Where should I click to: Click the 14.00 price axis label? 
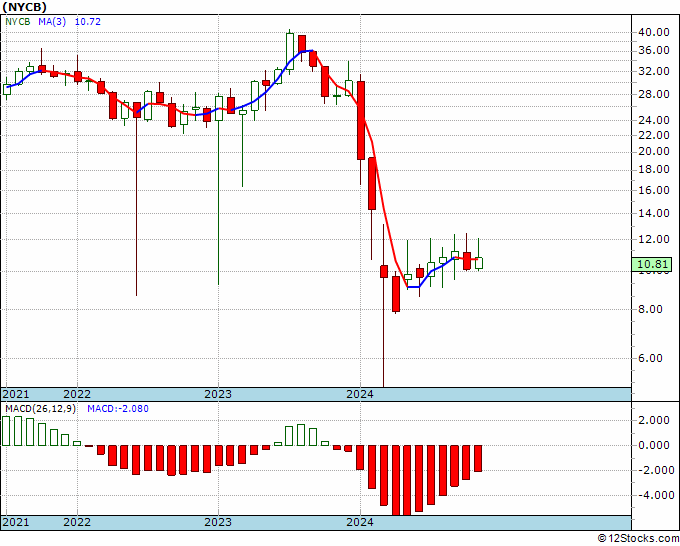653,213
